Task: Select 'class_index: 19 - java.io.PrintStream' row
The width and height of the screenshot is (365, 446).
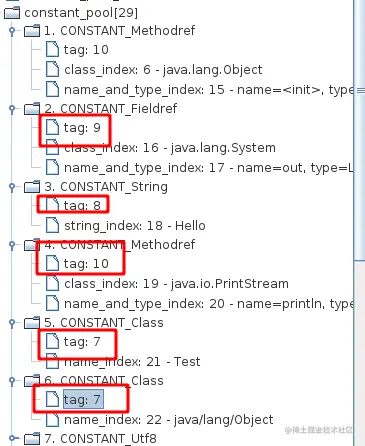Action: [x=176, y=284]
